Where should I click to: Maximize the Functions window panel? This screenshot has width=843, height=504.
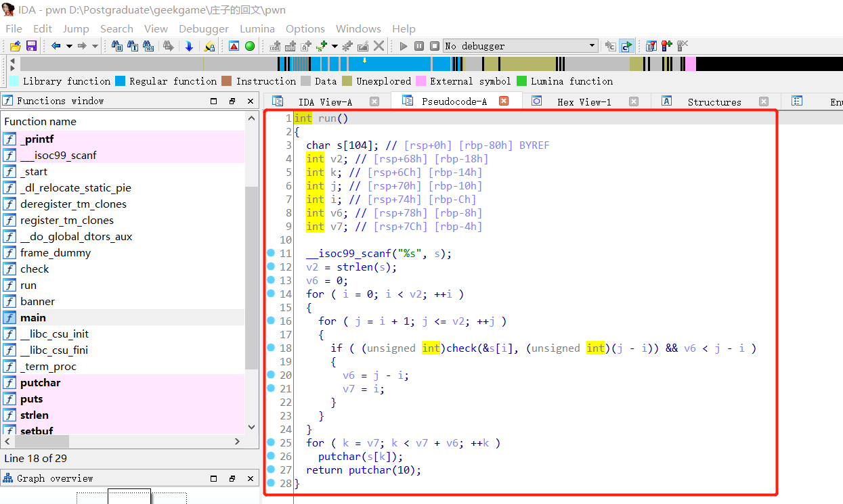click(214, 101)
